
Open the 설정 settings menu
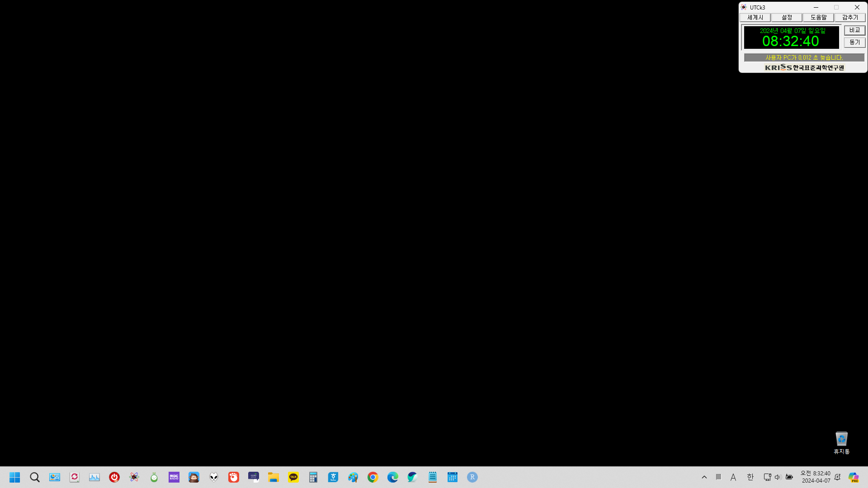pyautogui.click(x=787, y=18)
